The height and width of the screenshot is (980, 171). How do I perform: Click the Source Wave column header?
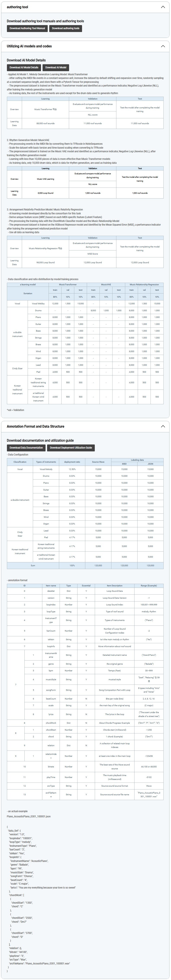coord(98,462)
